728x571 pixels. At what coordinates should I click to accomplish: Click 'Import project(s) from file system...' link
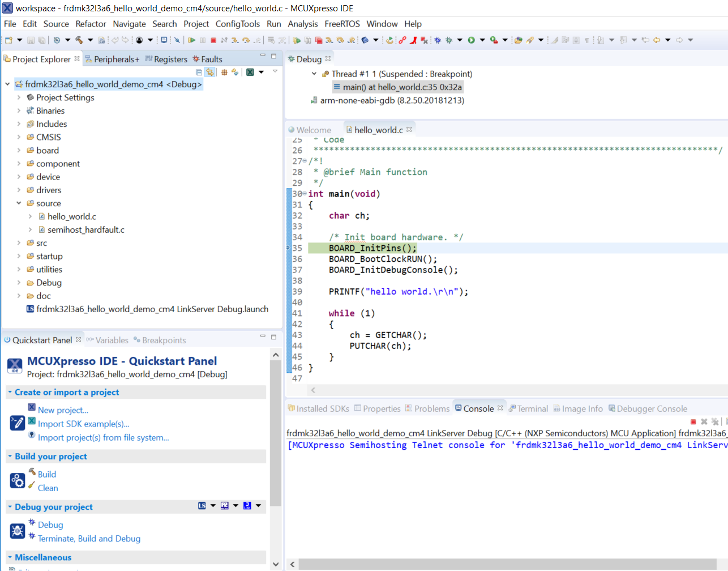(103, 437)
